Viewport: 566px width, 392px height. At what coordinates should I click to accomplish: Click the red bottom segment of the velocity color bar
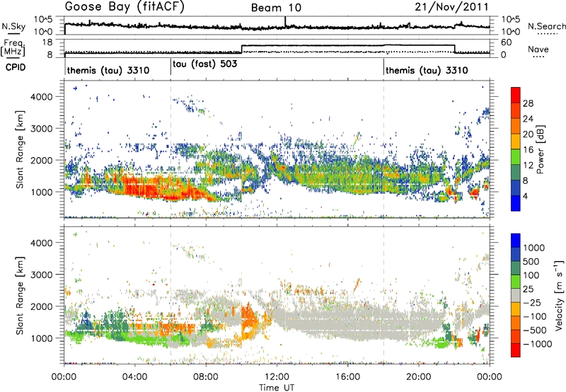pyautogui.click(x=516, y=350)
